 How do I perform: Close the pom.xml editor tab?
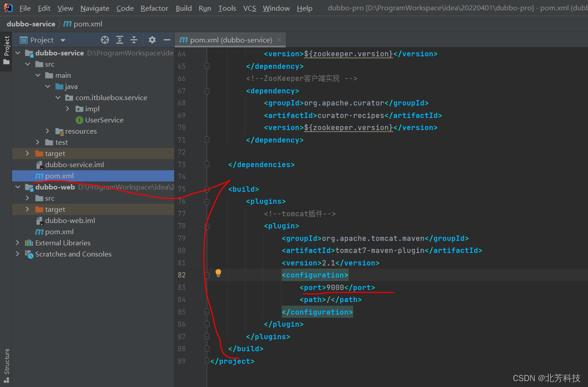(x=279, y=40)
